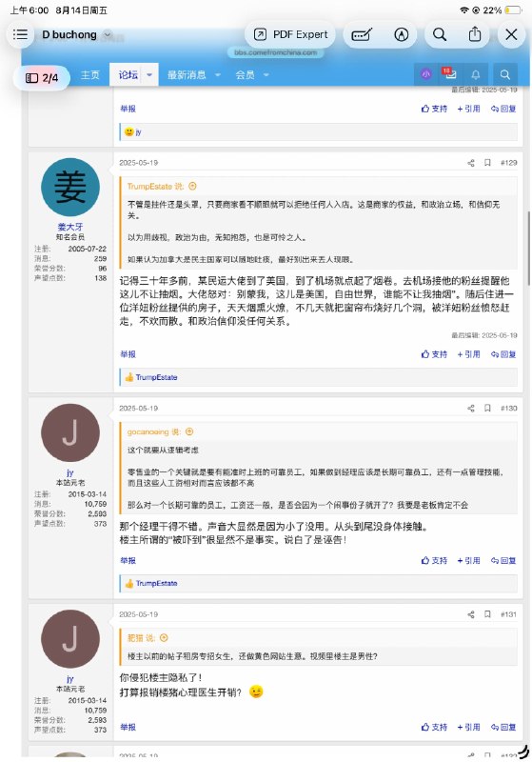Screen dimensions: 532x762
Task: Open 会员 menu
Action: pyautogui.click(x=246, y=75)
